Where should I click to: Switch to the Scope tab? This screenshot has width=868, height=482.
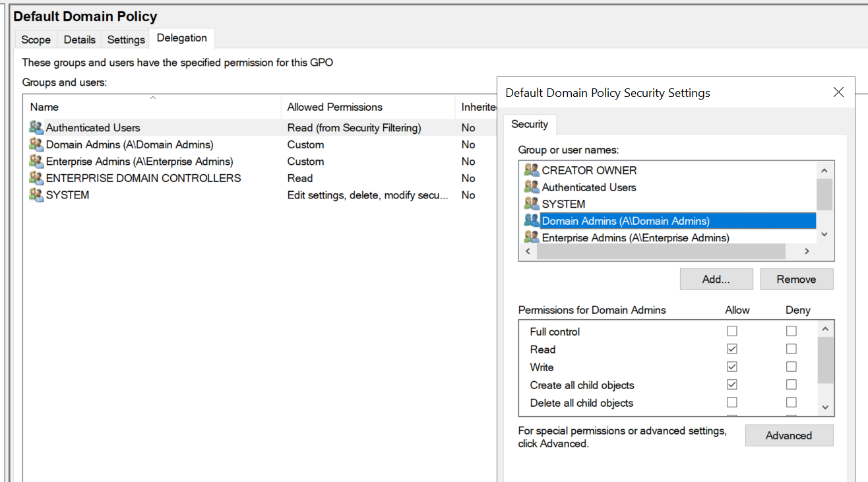[36, 40]
